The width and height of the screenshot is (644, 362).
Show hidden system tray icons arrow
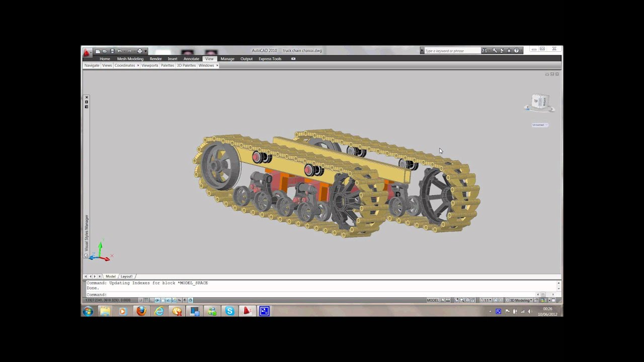(x=491, y=312)
